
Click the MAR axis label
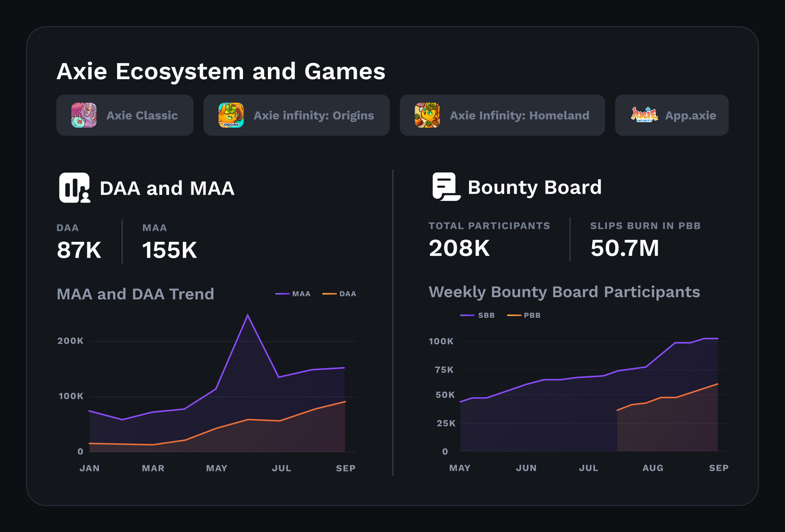tap(153, 469)
